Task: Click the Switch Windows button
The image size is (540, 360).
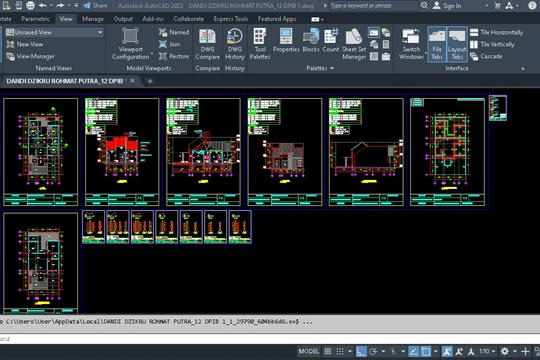Action: 411,44
